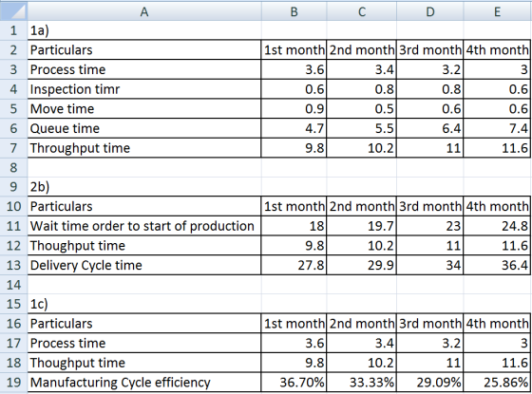Click wait time value 19.7
532x394 pixels.
(x=362, y=226)
